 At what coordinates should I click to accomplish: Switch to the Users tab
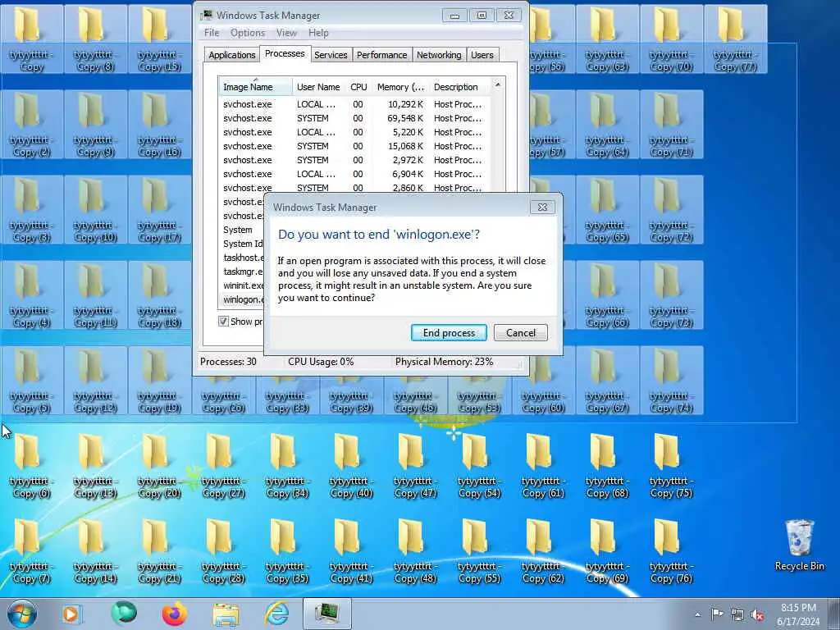click(482, 55)
